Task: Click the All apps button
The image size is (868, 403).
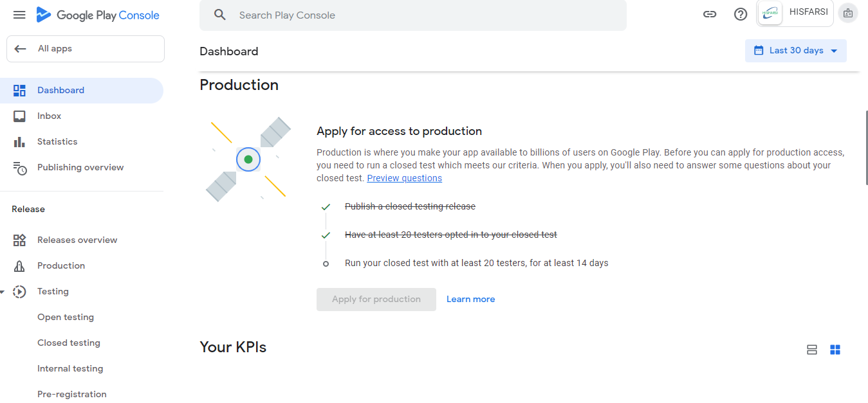Action: (86, 49)
